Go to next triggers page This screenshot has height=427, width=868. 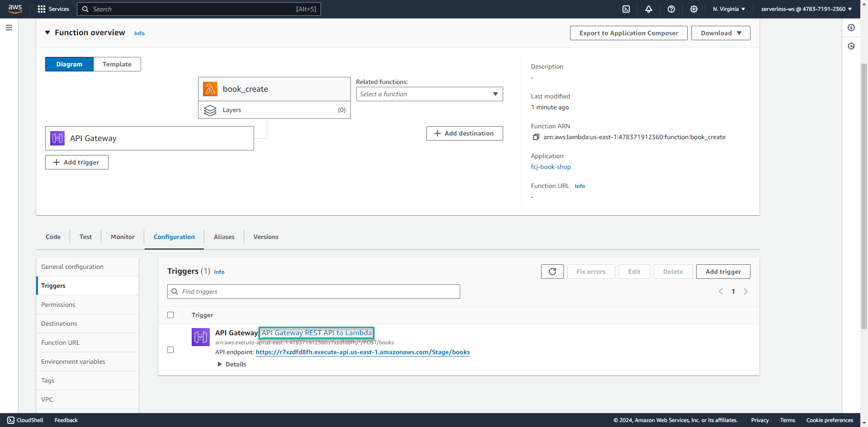tap(746, 291)
